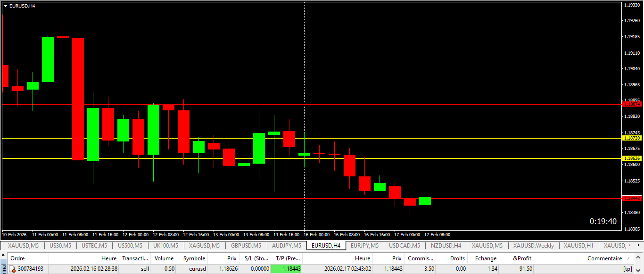Open the UK100,M5 chart tab
The image size is (644, 274).
[165, 246]
